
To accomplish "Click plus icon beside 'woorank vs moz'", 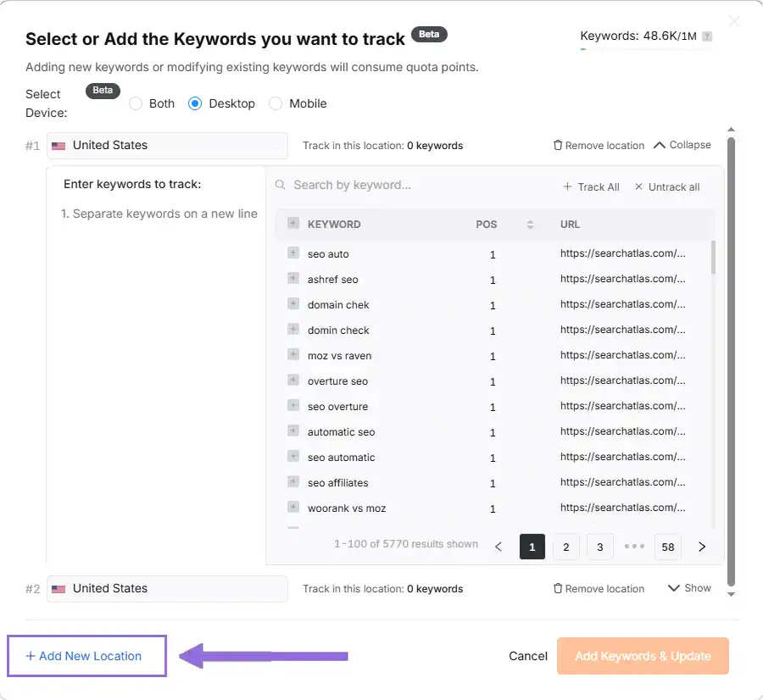I will point(293,508).
